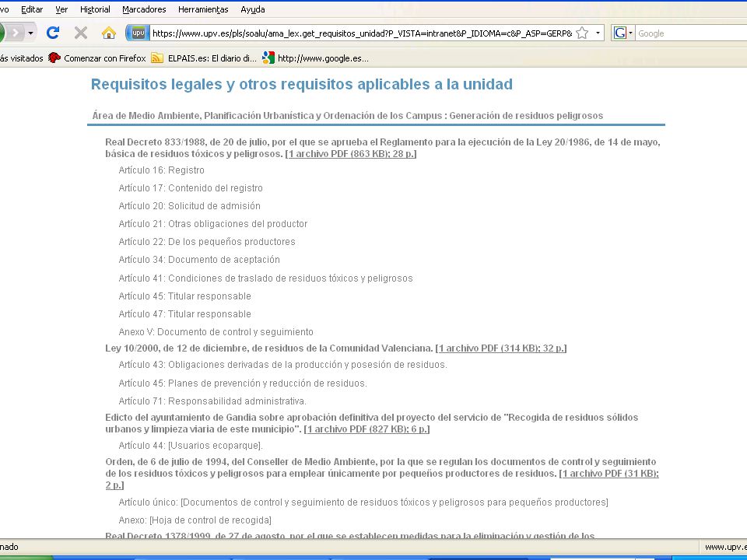747x560 pixels.
Task: Click the Firefox bookmark icon
Action: 54,58
